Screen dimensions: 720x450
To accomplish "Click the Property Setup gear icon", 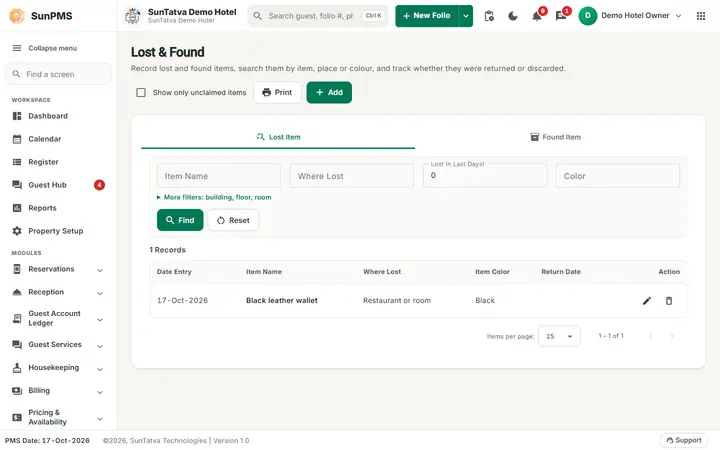I will pyautogui.click(x=17, y=231).
